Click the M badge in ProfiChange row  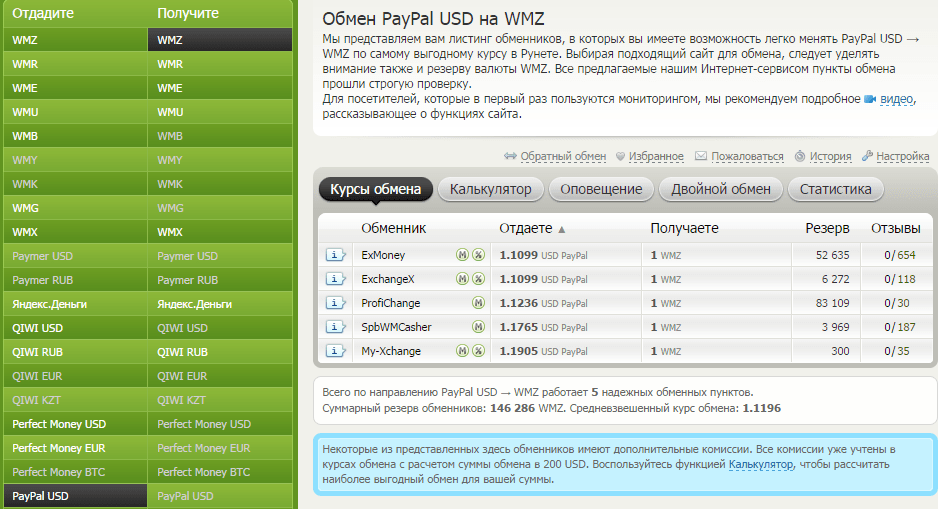[478, 303]
